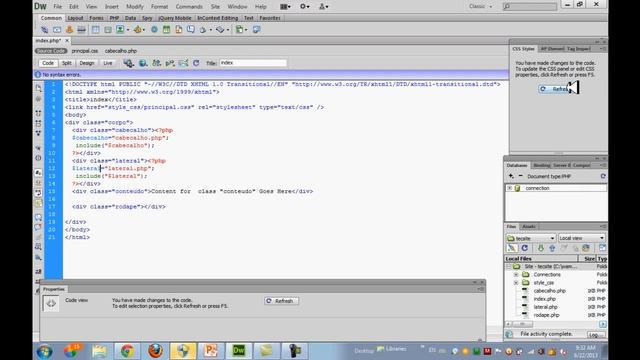
Task: Close the index.php document tab
Action: (67, 41)
